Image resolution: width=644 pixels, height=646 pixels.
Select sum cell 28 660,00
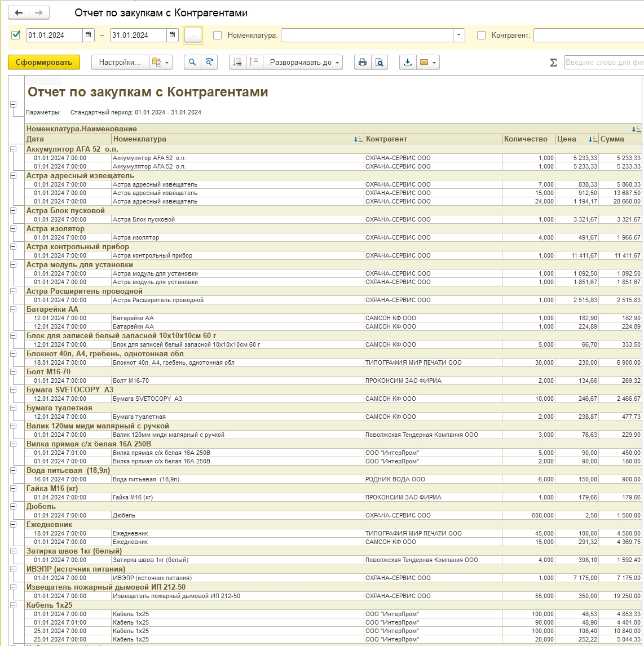pos(620,202)
